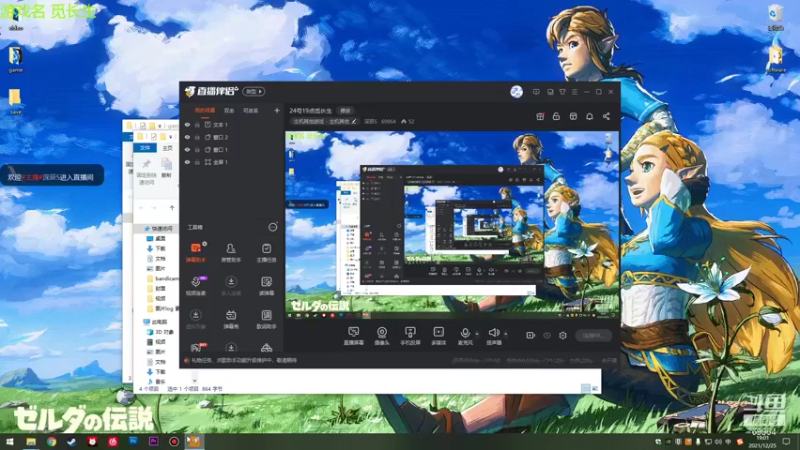Click the stream preview thumbnail area

(452, 225)
